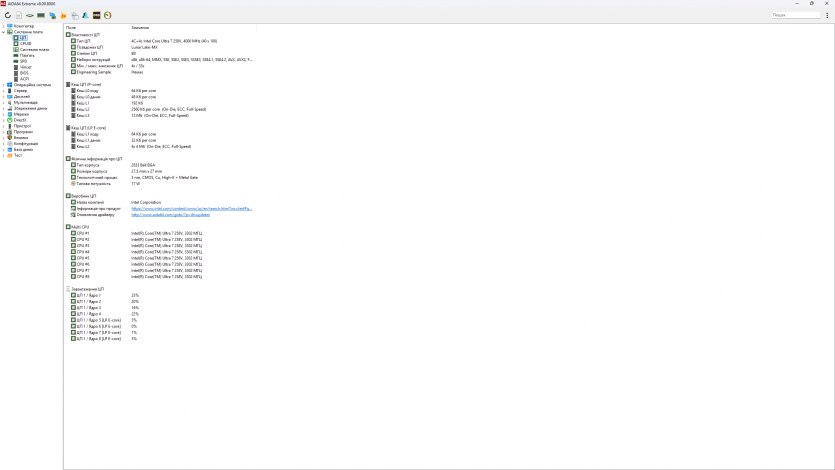This screenshot has width=835, height=470.
Task: Click the flame stability test icon
Action: [63, 15]
